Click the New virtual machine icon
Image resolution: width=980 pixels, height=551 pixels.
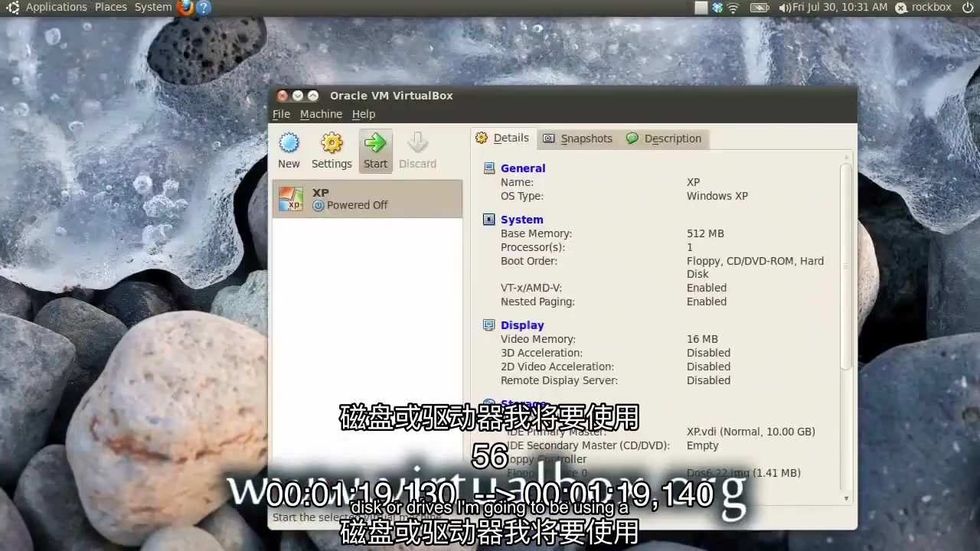(289, 151)
